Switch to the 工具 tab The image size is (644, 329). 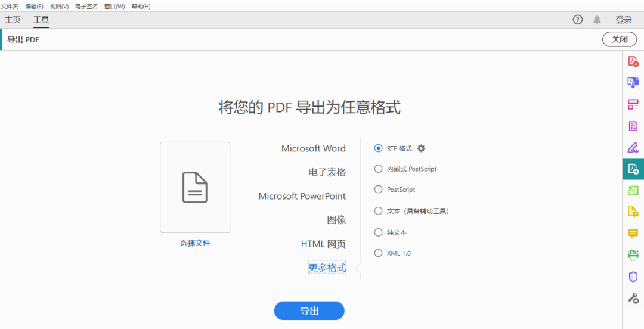tap(41, 20)
